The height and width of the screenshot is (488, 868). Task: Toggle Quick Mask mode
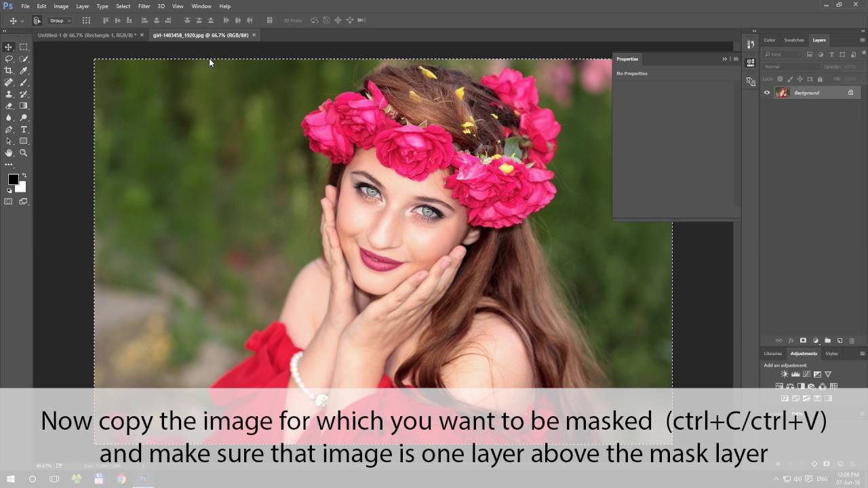[9, 201]
